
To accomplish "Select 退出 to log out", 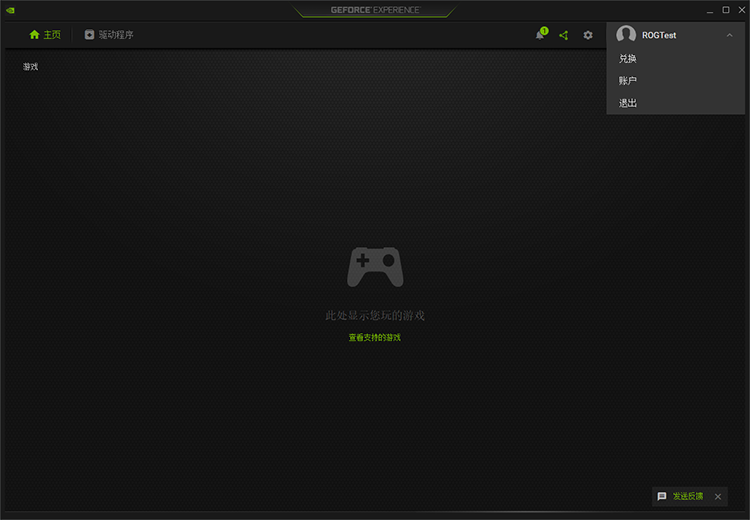I will tap(628, 103).
